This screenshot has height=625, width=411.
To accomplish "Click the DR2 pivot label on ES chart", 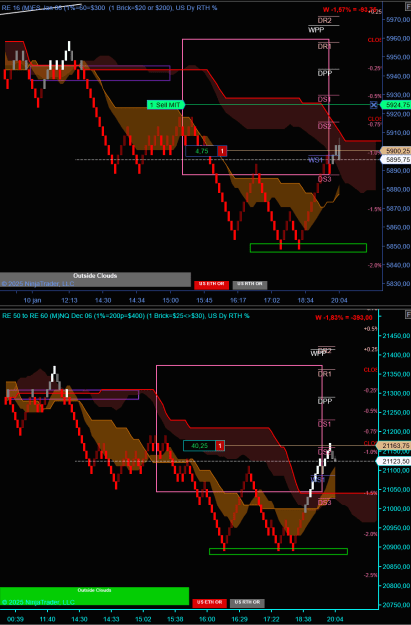I will [x=324, y=20].
